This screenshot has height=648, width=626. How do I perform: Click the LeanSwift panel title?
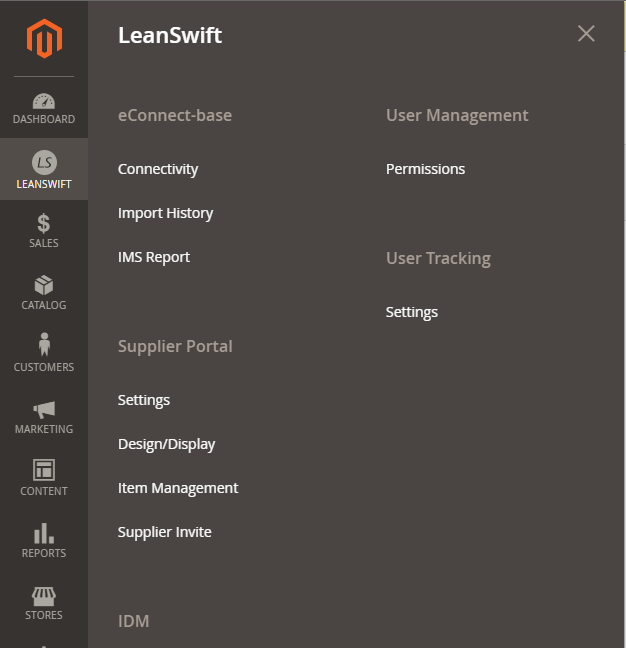tap(170, 35)
